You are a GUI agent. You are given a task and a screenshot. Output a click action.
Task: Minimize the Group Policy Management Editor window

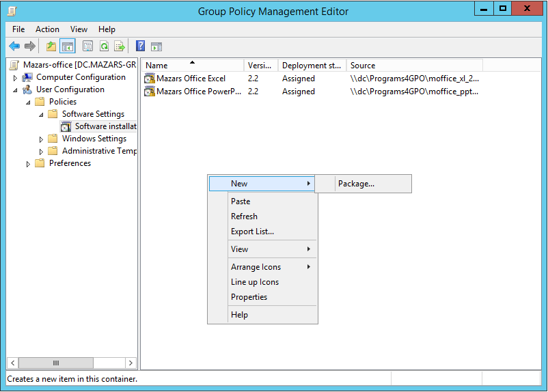484,8
